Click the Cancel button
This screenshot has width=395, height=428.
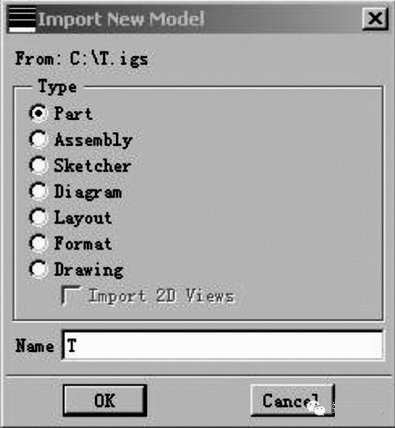pyautogui.click(x=292, y=400)
